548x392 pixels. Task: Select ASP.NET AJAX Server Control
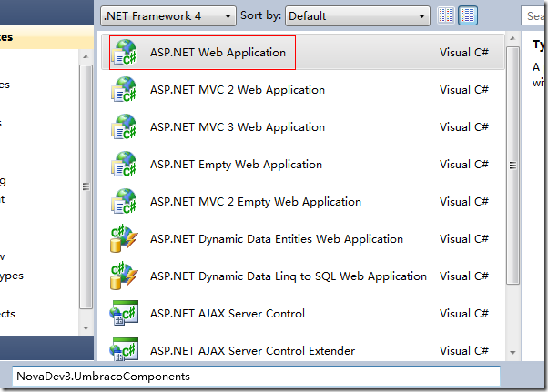[x=302, y=314]
